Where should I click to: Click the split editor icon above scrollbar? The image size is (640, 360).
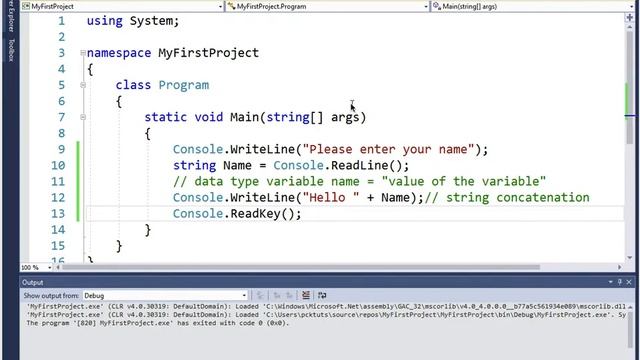pos(629,17)
